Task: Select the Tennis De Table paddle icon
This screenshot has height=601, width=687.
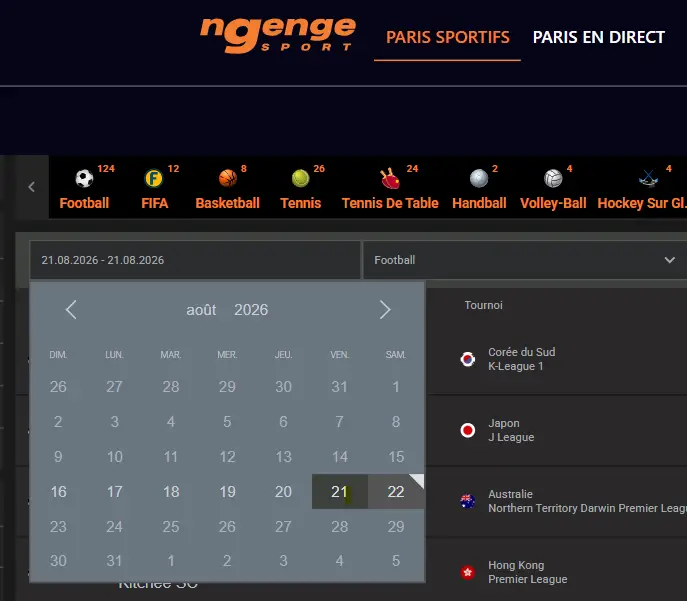Action: coord(390,178)
